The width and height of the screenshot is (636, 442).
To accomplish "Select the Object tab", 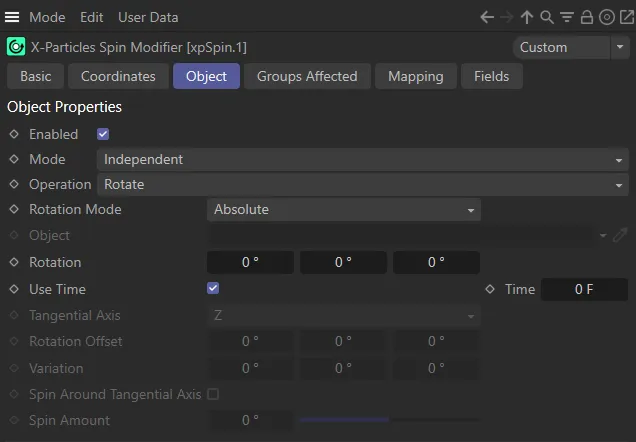I will (206, 76).
